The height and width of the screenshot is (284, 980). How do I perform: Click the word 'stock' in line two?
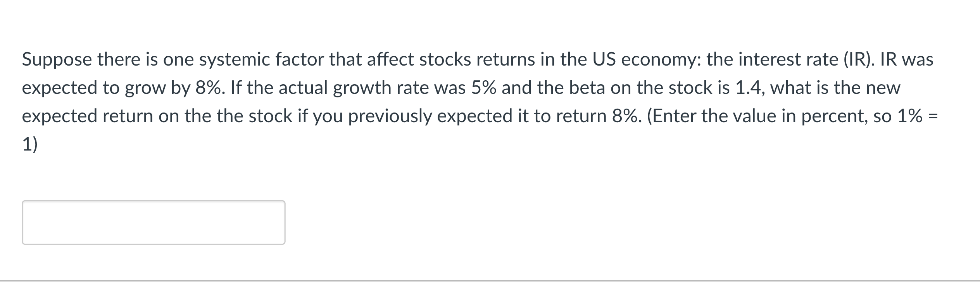692,87
